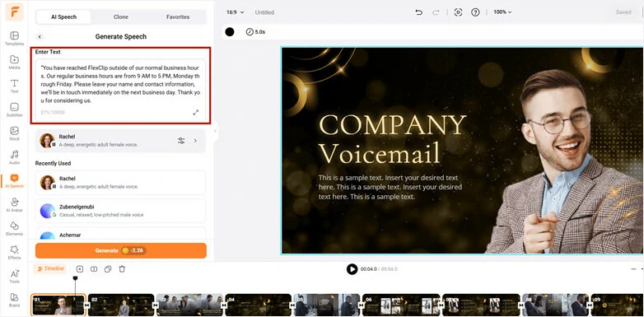Toggle the Timeline view button

[49, 268]
